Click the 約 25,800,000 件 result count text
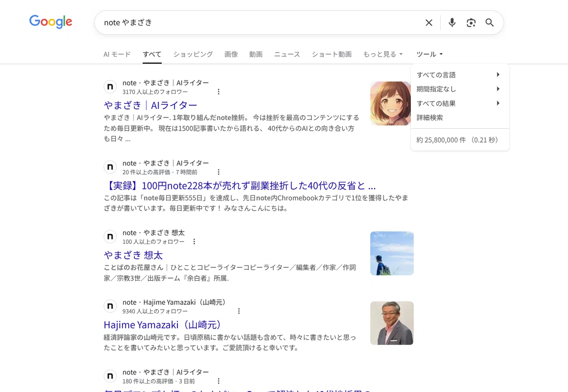Screen dimensions: 568x392 tap(457, 140)
